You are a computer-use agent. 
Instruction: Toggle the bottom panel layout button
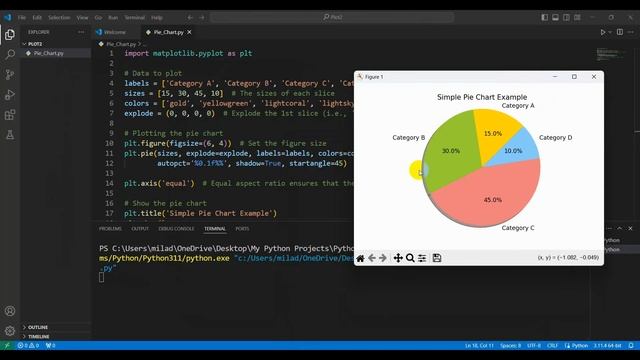[x=556, y=18]
